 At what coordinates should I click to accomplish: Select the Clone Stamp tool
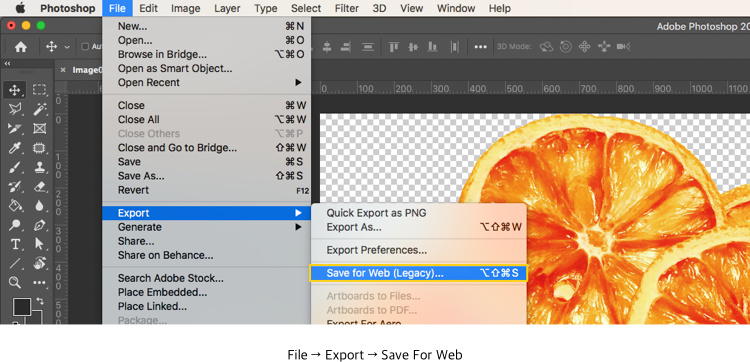[x=39, y=167]
